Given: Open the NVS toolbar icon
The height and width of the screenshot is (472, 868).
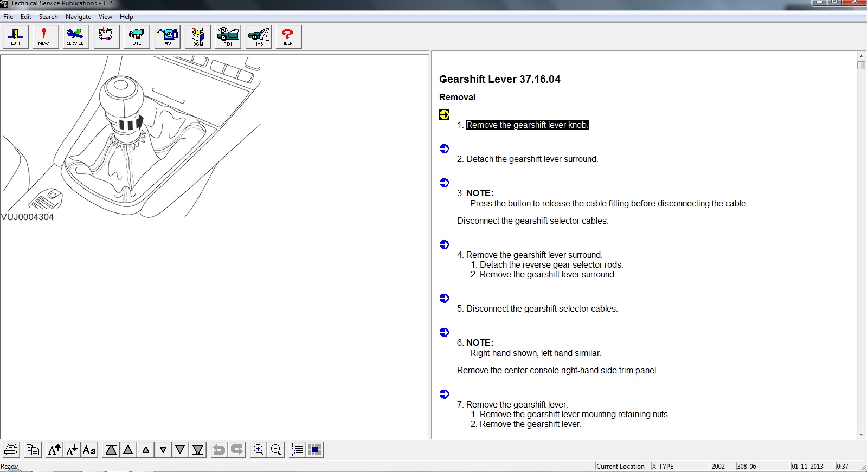Looking at the screenshot, I should pos(258,37).
